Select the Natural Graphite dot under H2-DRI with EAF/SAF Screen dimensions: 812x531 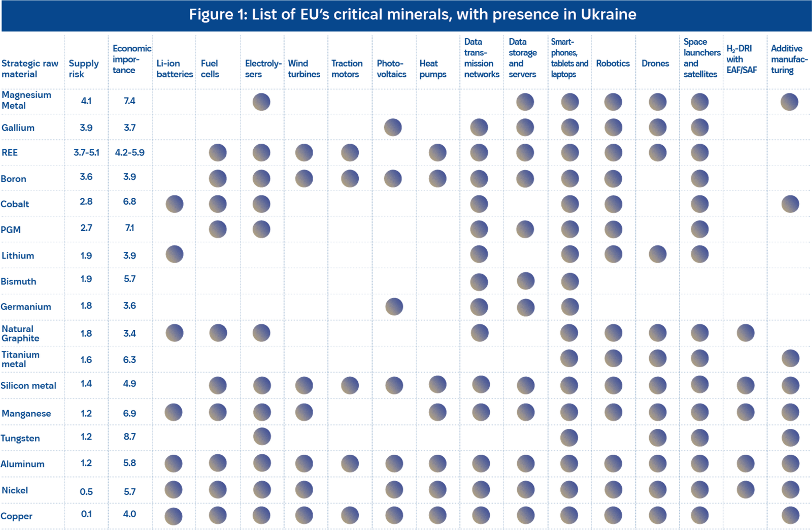click(746, 333)
